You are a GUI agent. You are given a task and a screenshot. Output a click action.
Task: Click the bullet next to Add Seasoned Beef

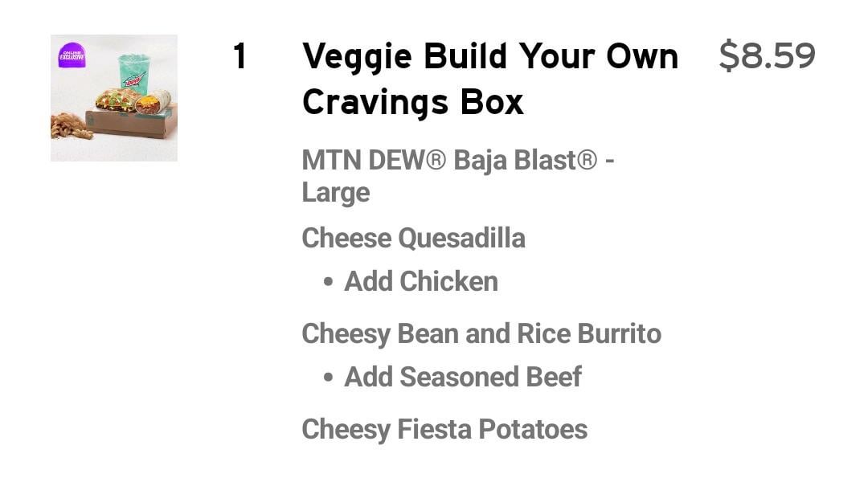point(328,378)
